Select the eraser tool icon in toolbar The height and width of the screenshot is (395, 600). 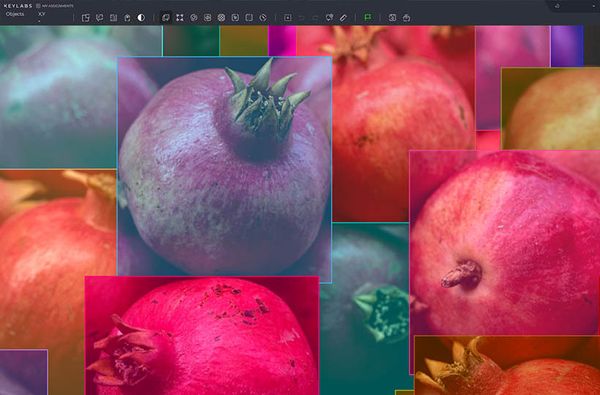(x=343, y=18)
